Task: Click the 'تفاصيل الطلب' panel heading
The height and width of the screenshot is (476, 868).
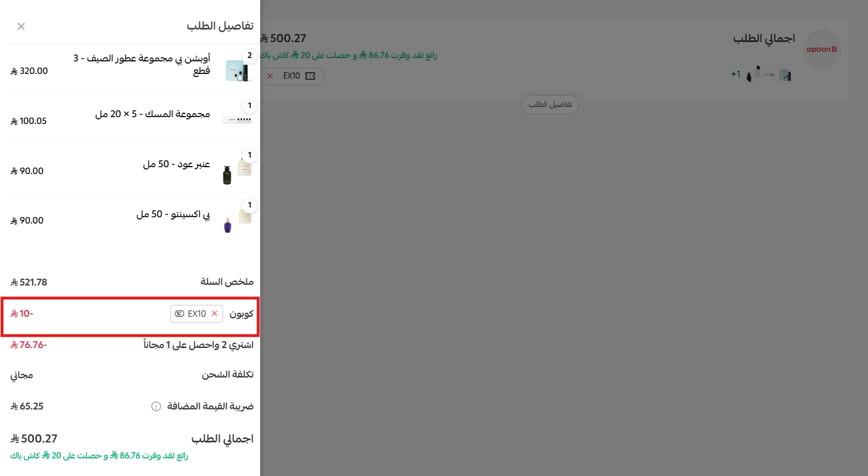Action: point(220,26)
